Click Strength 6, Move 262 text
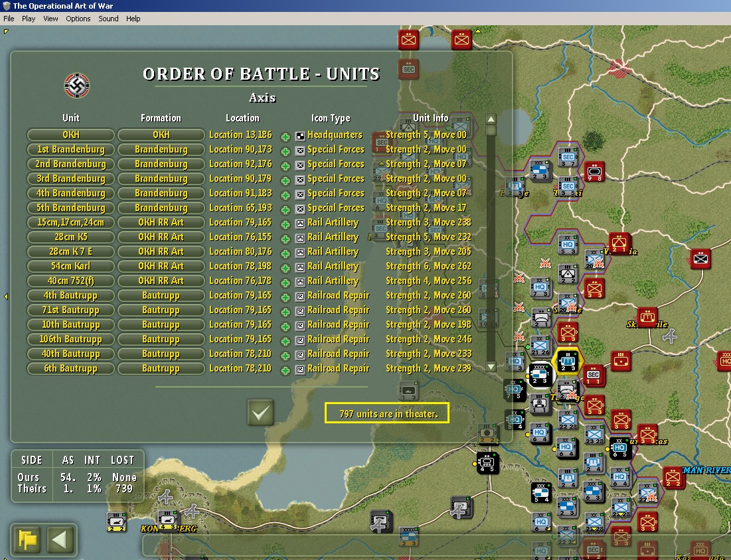 tap(428, 266)
